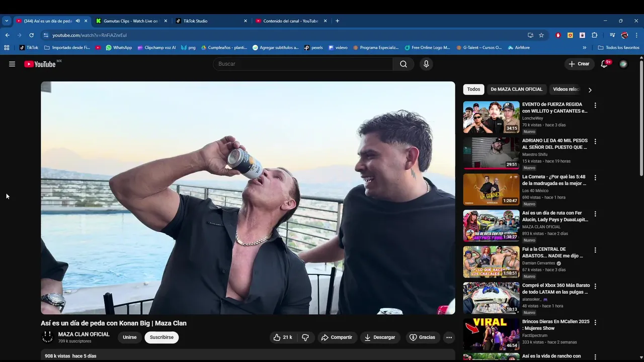The image size is (644, 362).
Task: Dislike the video with thumbs down
Action: click(305, 337)
